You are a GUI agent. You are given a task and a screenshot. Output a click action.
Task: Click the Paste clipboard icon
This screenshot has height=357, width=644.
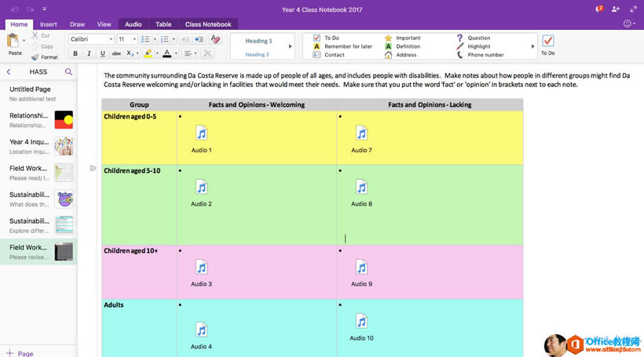tap(14, 42)
